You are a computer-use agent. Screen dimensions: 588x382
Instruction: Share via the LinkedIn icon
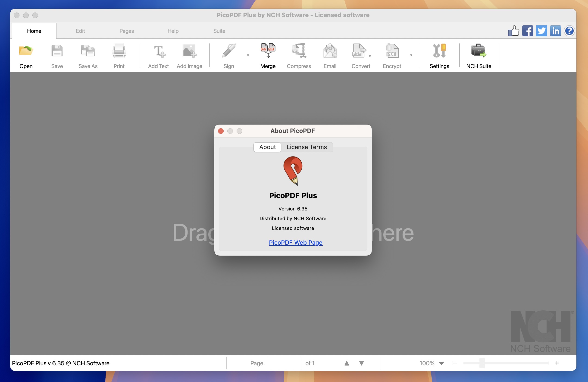555,31
